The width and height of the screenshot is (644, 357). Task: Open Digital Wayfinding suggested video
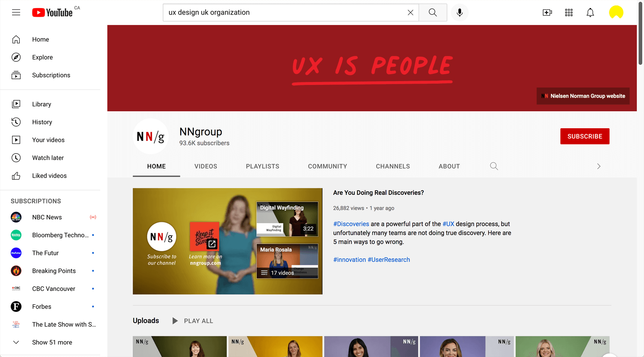tap(287, 219)
